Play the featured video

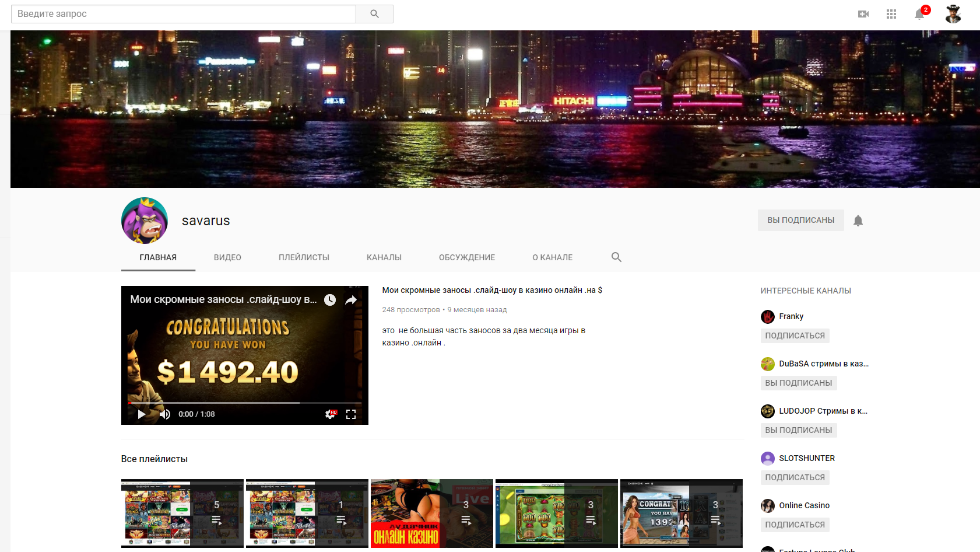click(142, 414)
